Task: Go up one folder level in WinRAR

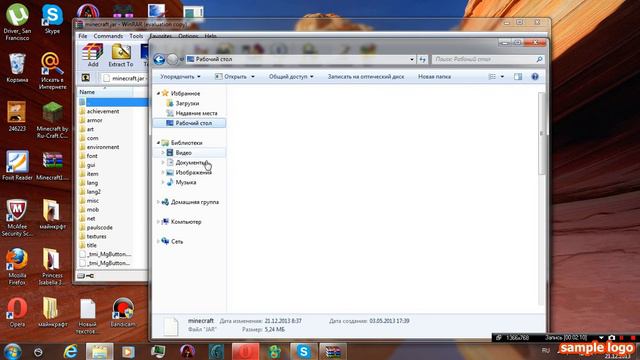Action: (86, 78)
